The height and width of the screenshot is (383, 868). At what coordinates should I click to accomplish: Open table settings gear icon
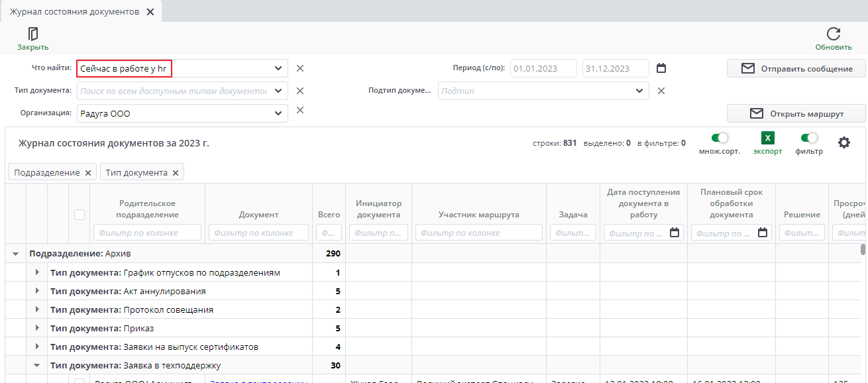(844, 142)
